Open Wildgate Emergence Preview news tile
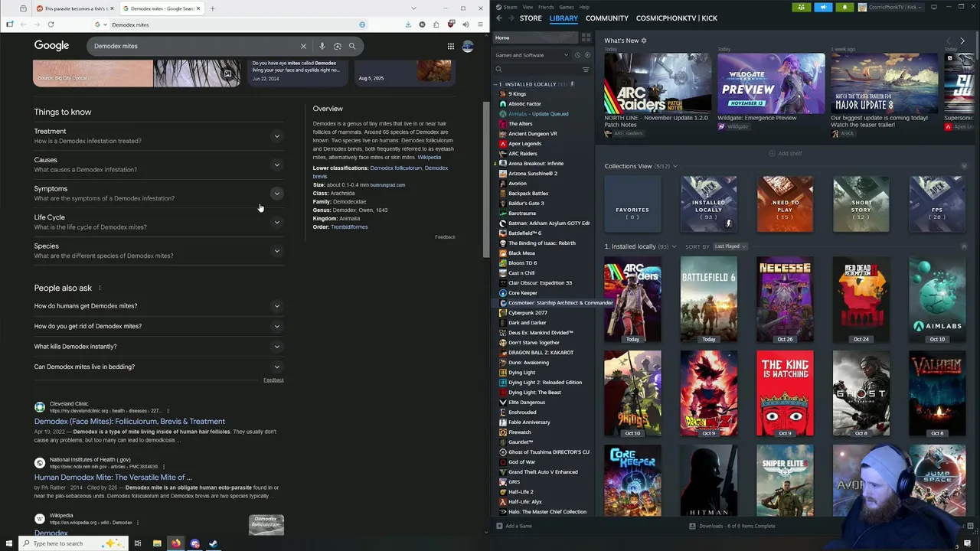Viewport: 980px width, 551px height. pos(771,83)
